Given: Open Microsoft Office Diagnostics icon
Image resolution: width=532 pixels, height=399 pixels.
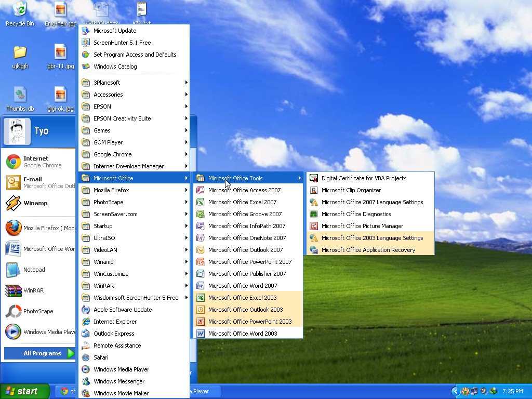Looking at the screenshot, I should tap(314, 214).
